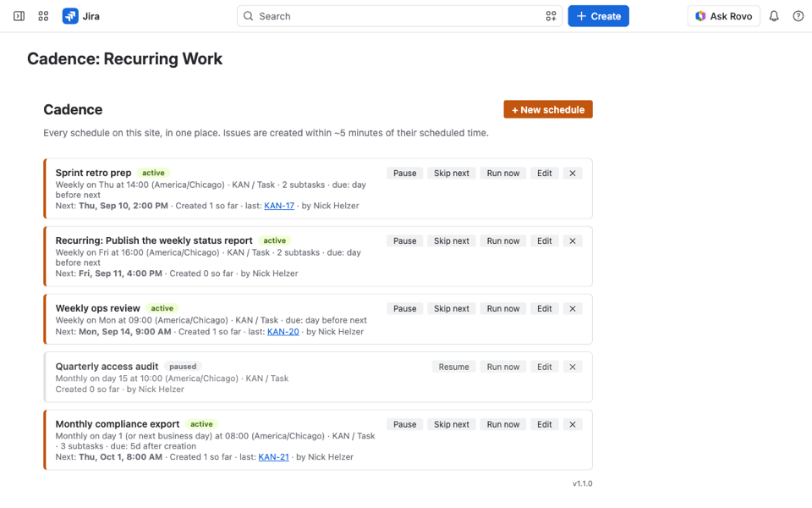Delete the weekly status report schedule

point(573,241)
